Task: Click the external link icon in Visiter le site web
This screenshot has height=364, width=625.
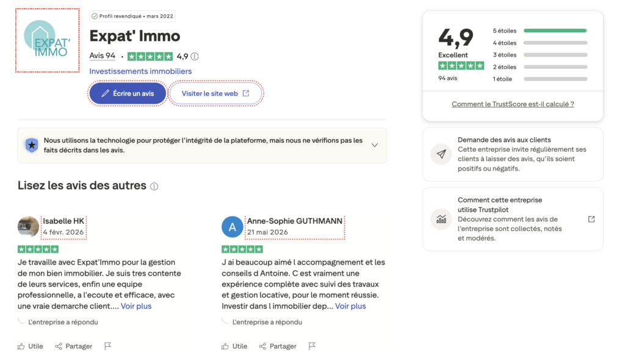Action: (246, 93)
